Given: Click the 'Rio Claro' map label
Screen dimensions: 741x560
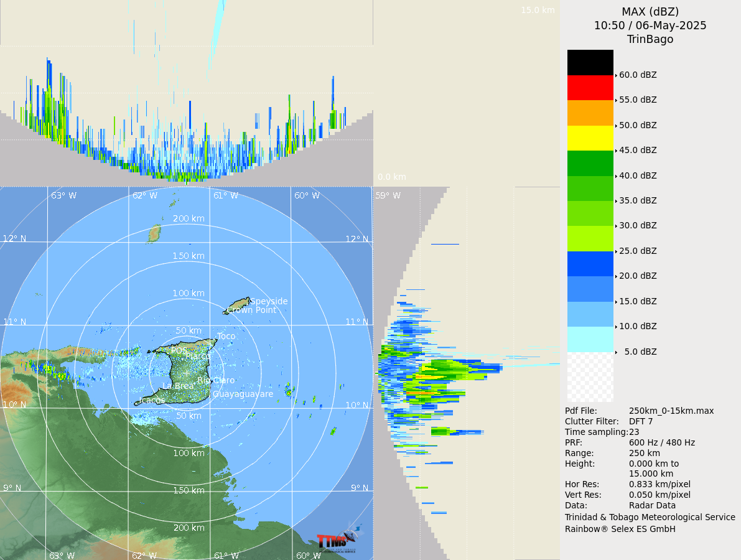Looking at the screenshot, I should (x=215, y=380).
